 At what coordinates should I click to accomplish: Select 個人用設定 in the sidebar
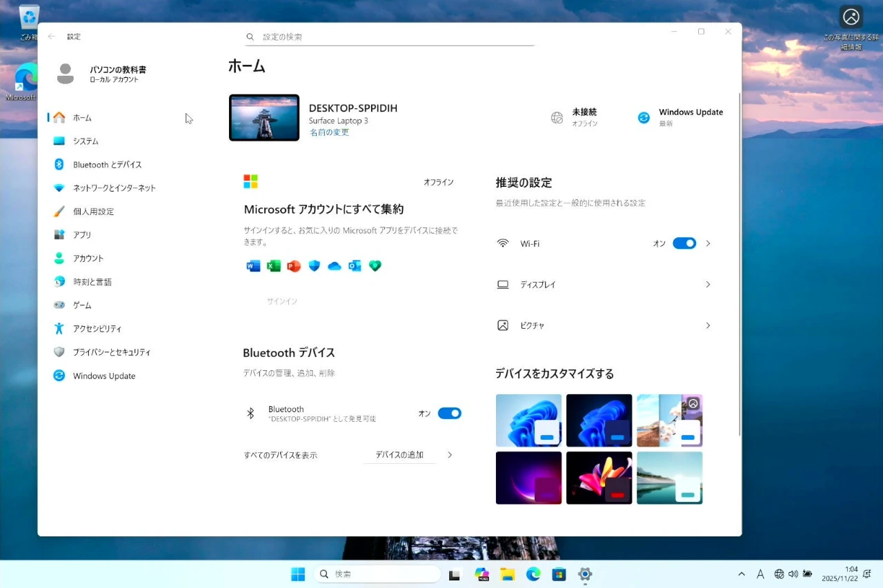pos(93,212)
